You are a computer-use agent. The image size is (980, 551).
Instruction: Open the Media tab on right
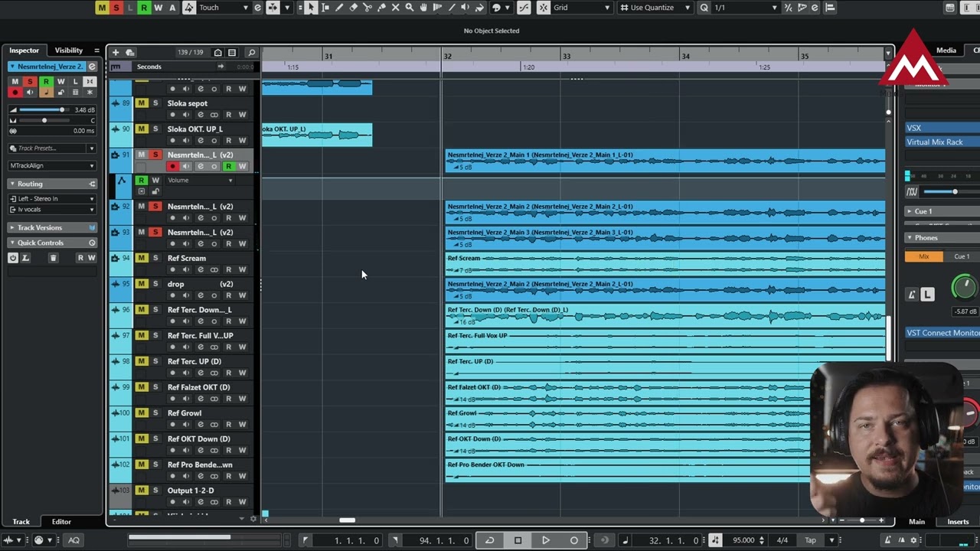(946, 51)
